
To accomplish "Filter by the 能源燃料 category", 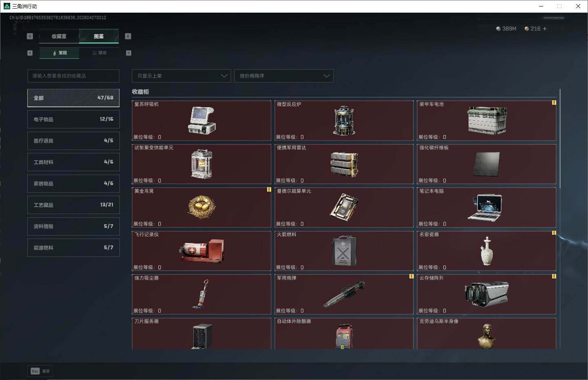I will pyautogui.click(x=73, y=247).
